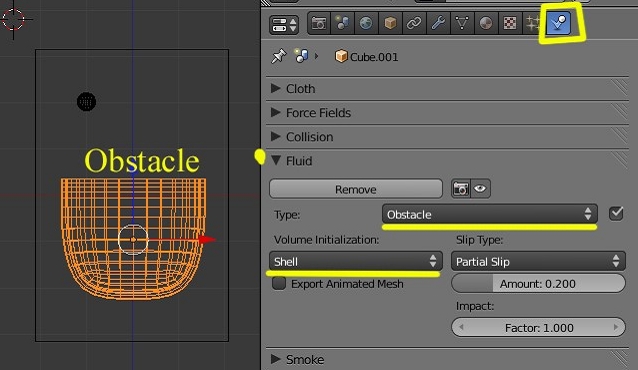Image resolution: width=638 pixels, height=370 pixels.
Task: Expand the Force Fields panel
Action: click(447, 112)
